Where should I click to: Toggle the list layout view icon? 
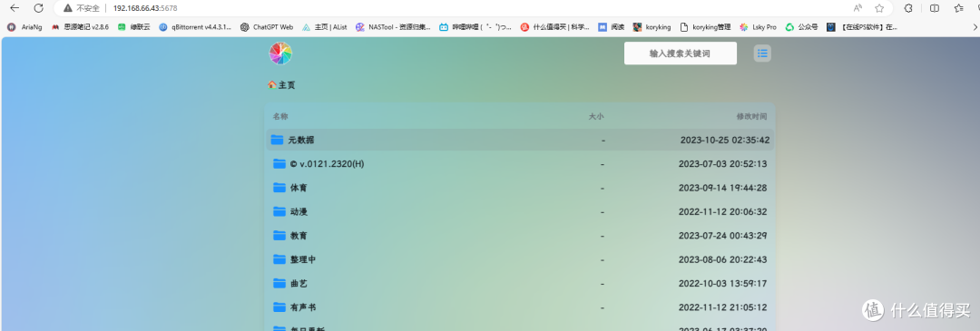[x=762, y=54]
